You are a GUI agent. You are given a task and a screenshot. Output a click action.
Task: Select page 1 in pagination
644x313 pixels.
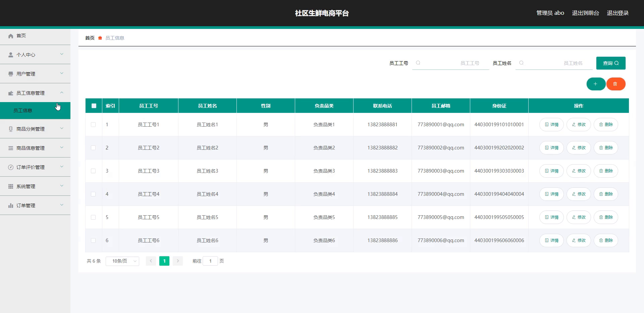(x=164, y=261)
